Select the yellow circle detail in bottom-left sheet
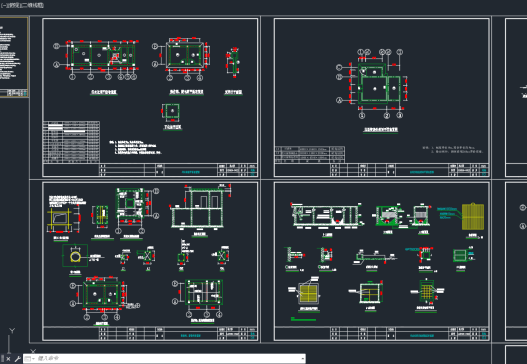Viewport: 527px width, 364px height. [x=75, y=257]
